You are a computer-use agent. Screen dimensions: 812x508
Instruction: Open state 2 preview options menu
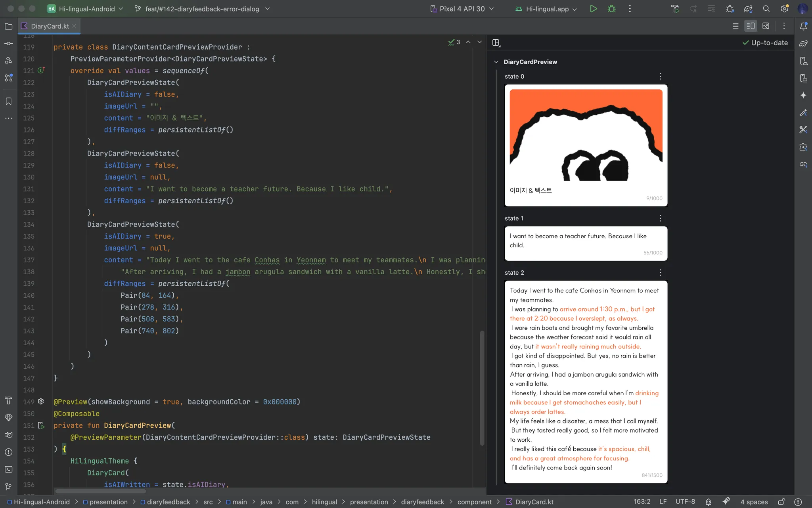pyautogui.click(x=660, y=273)
